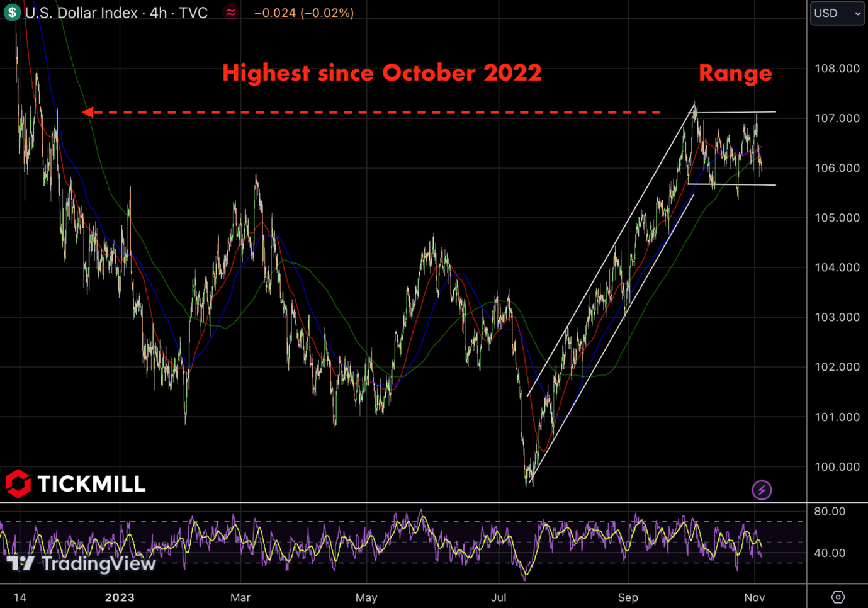The image size is (868, 608).
Task: Click the 108.000 price axis label
Action: [837, 69]
